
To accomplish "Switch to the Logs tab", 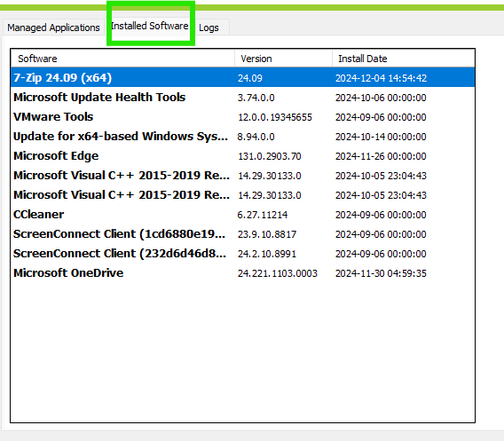I will pyautogui.click(x=209, y=28).
